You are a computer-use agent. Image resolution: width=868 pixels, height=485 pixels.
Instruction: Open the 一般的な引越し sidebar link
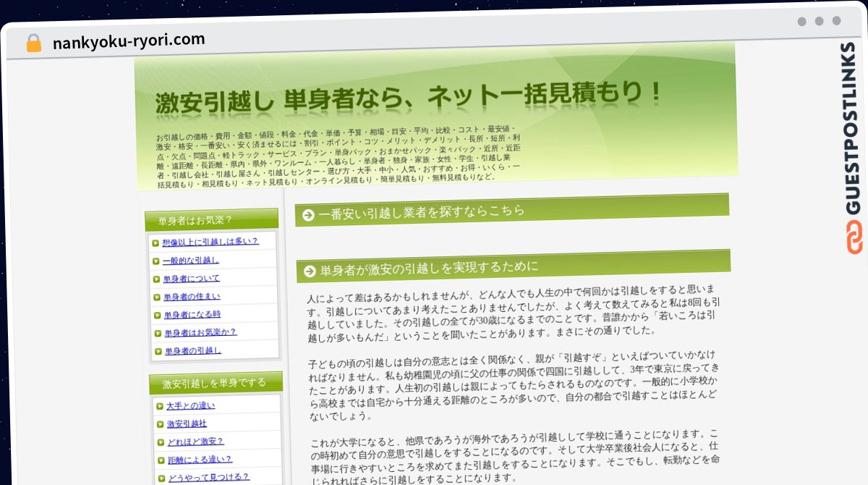pyautogui.click(x=191, y=260)
